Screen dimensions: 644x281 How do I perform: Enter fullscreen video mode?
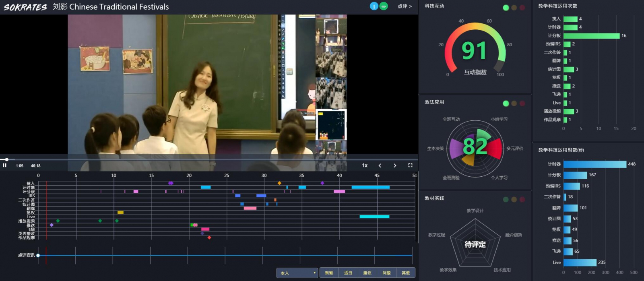pos(410,165)
